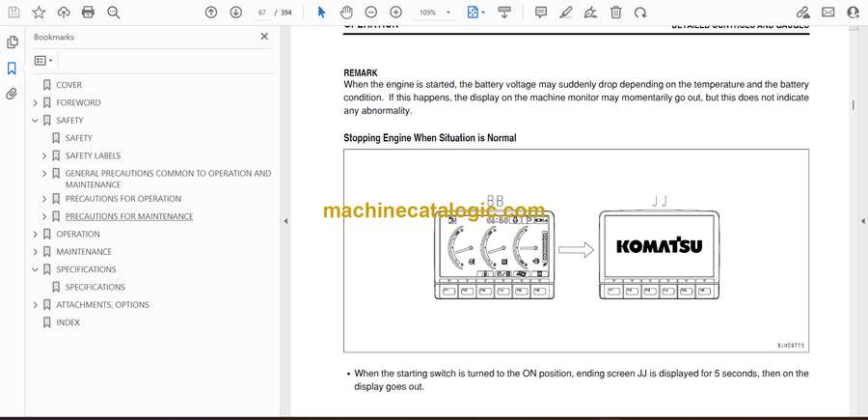Screen dimensions: 868x420
Task: Close the Bookmarks panel
Action: coord(264,37)
